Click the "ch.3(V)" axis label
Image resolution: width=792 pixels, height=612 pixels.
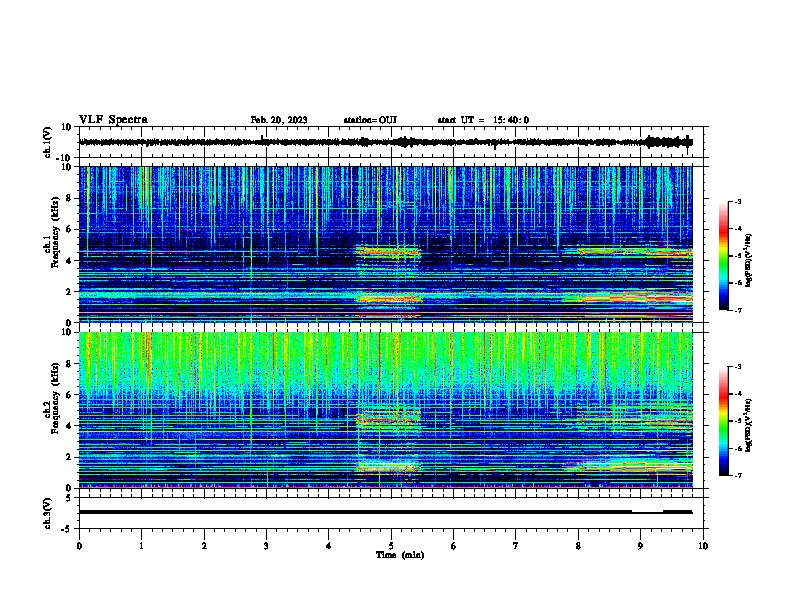(48, 513)
